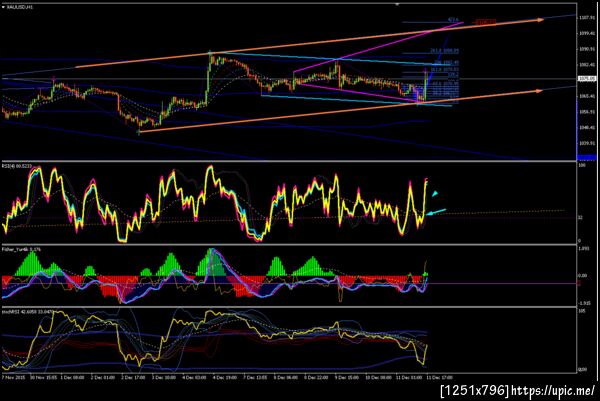Click the 1107.91 price scale value

[x=587, y=18]
